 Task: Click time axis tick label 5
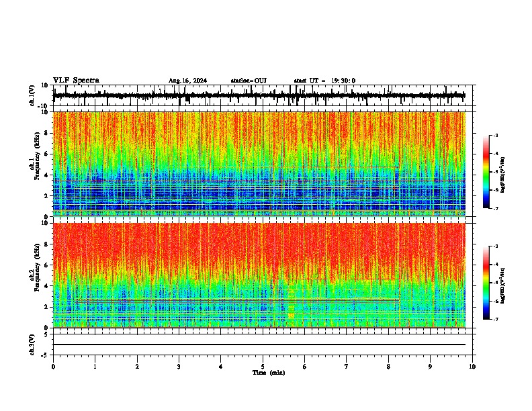pos(263,367)
